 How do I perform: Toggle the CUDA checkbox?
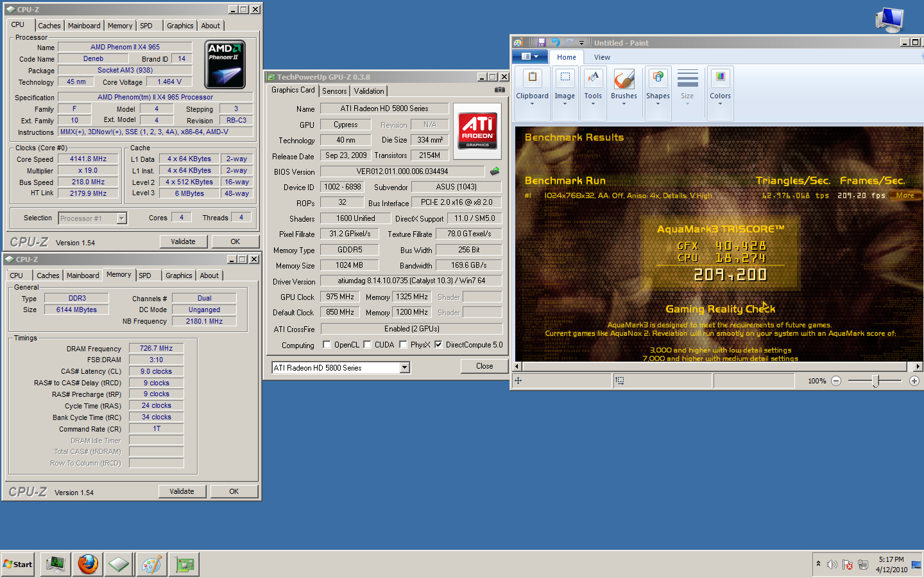click(367, 345)
